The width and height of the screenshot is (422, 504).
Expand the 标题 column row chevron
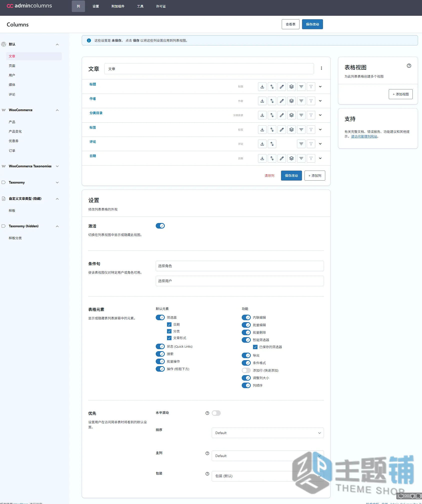click(x=320, y=87)
